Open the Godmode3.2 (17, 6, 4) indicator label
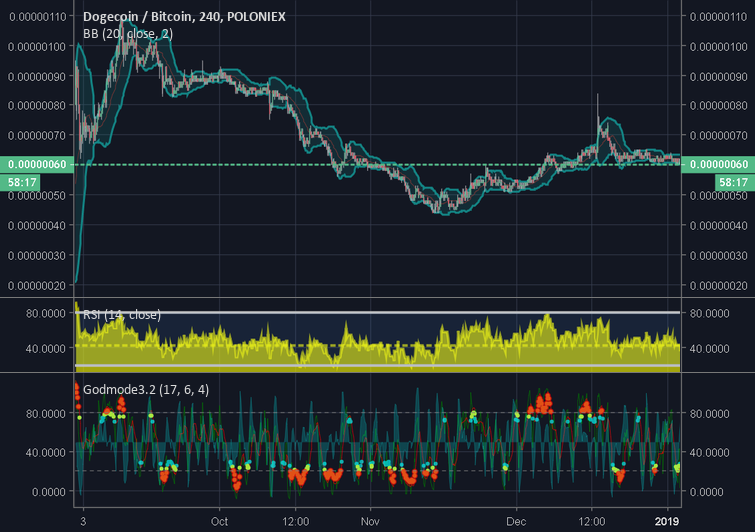The image size is (755, 532). pos(146,389)
